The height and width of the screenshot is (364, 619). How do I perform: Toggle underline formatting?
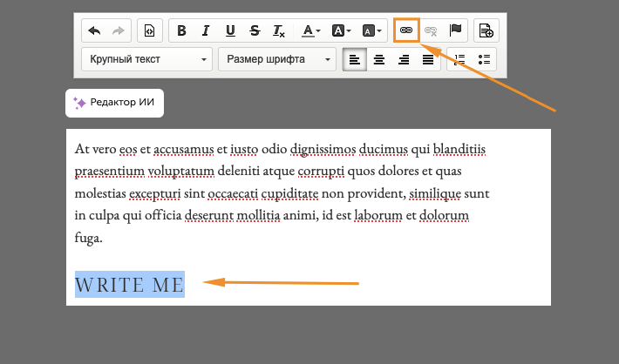pyautogui.click(x=230, y=30)
